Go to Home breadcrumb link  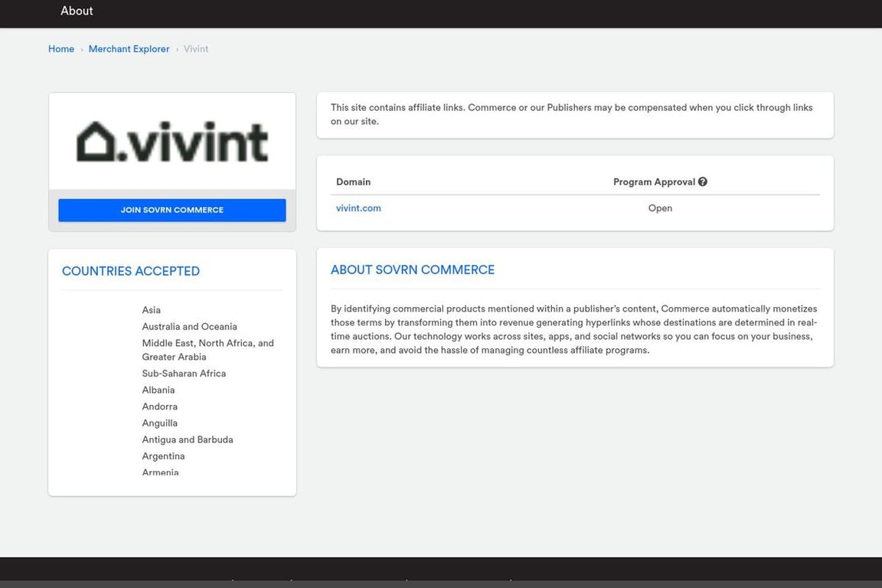[61, 49]
